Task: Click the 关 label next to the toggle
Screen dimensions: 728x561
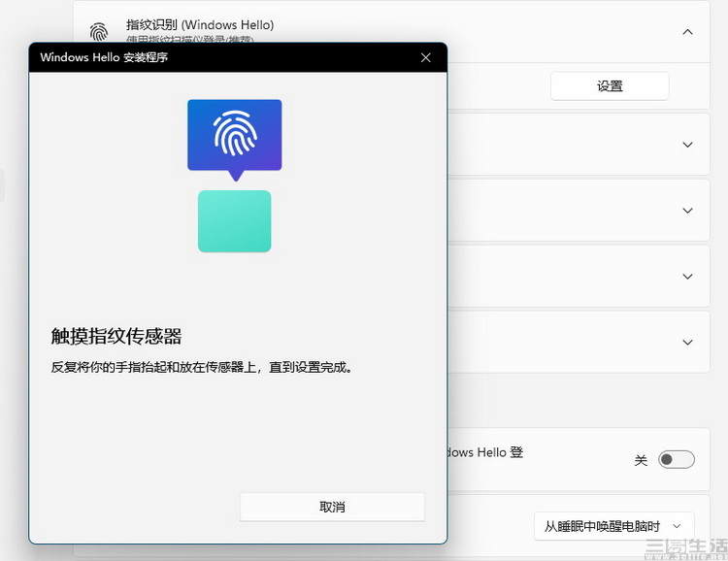Action: 641,460
